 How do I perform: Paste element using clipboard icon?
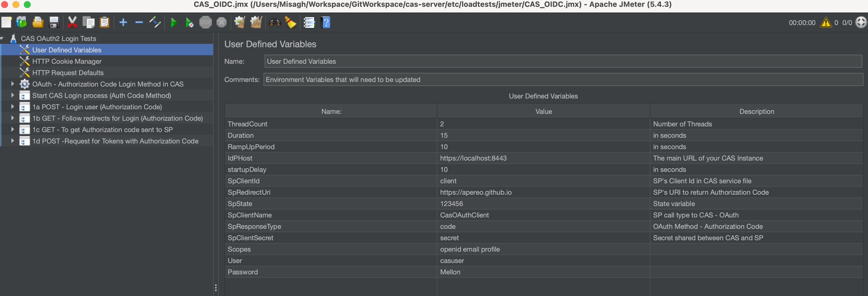105,22
